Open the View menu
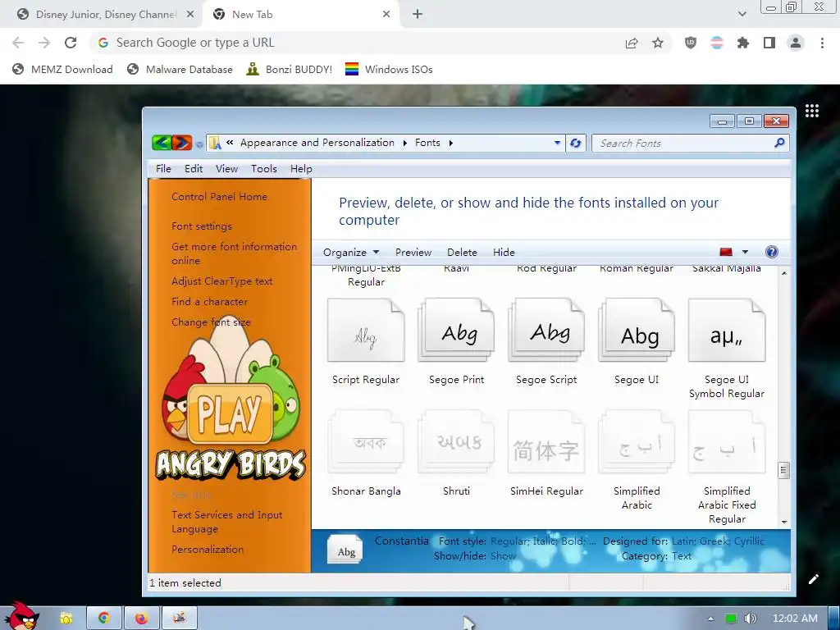840x630 pixels. coord(226,169)
